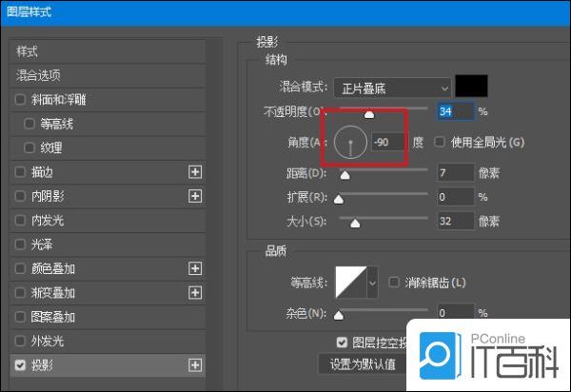Open the contour picker dropdown arrow
571x392 pixels.
coord(372,283)
